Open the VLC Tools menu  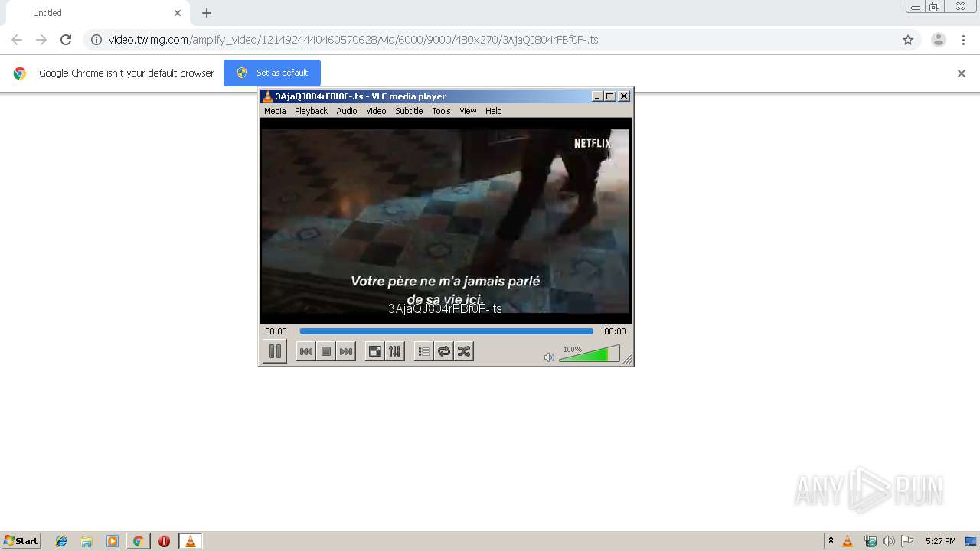point(441,111)
